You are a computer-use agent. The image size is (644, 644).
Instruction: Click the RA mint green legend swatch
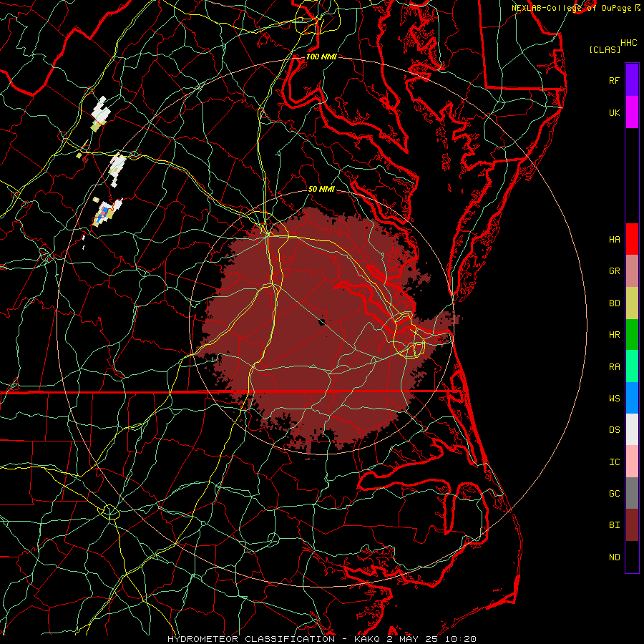632,366
